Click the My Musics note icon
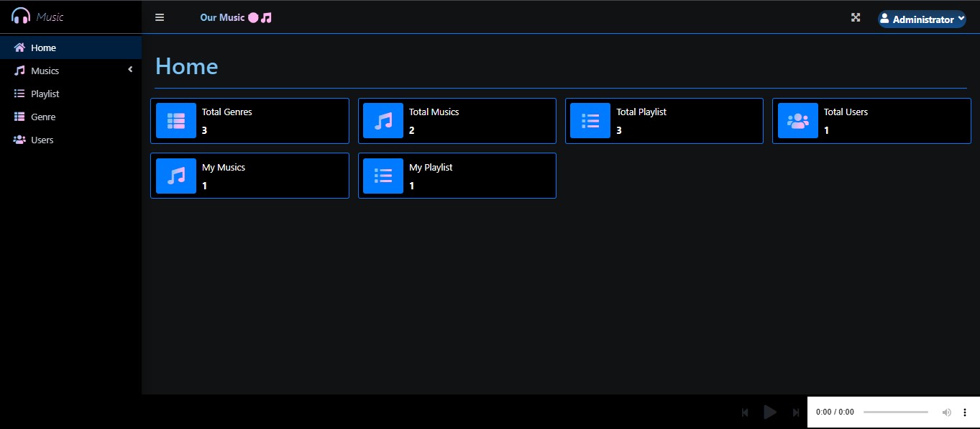The height and width of the screenshot is (429, 980). [x=176, y=176]
